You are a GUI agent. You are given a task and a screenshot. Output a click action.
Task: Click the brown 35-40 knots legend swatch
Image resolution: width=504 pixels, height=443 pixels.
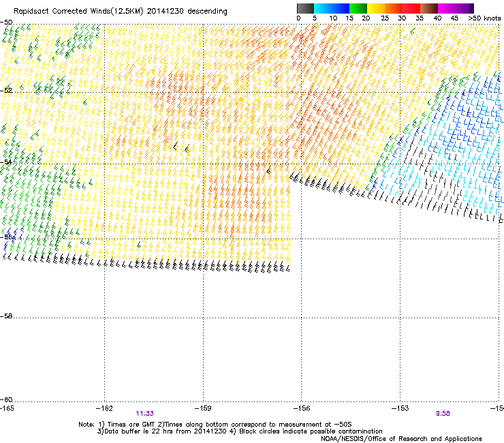(x=429, y=8)
